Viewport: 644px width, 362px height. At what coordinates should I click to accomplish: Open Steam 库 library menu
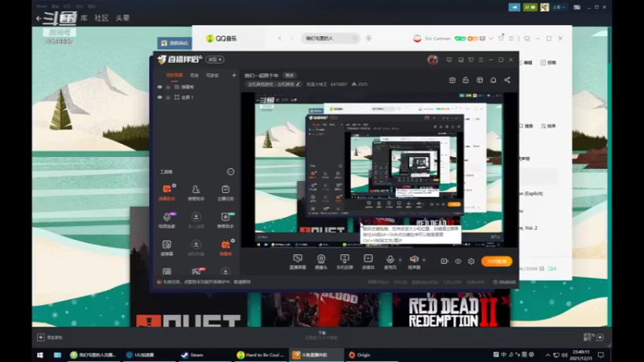click(85, 18)
